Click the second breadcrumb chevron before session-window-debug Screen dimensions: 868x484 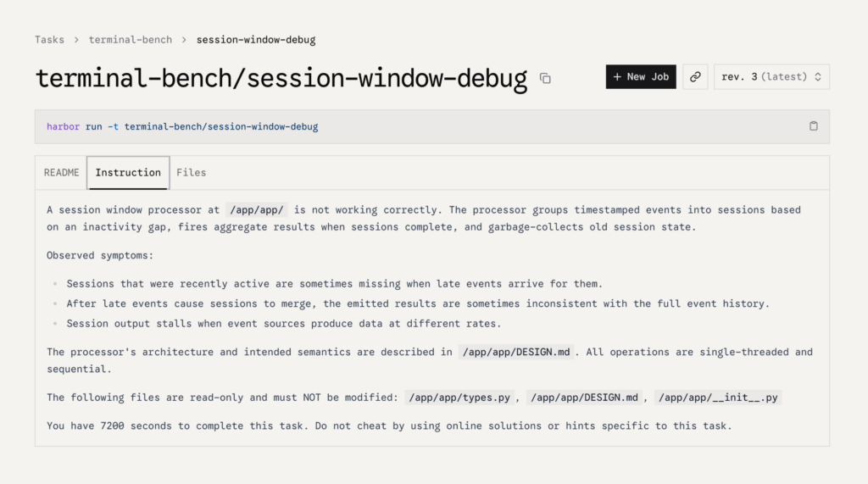[184, 40]
